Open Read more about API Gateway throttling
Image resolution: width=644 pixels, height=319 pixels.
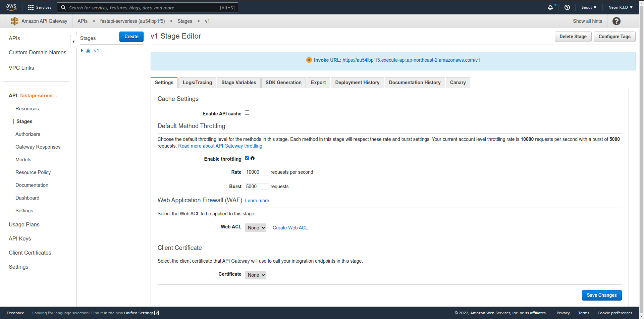point(220,146)
